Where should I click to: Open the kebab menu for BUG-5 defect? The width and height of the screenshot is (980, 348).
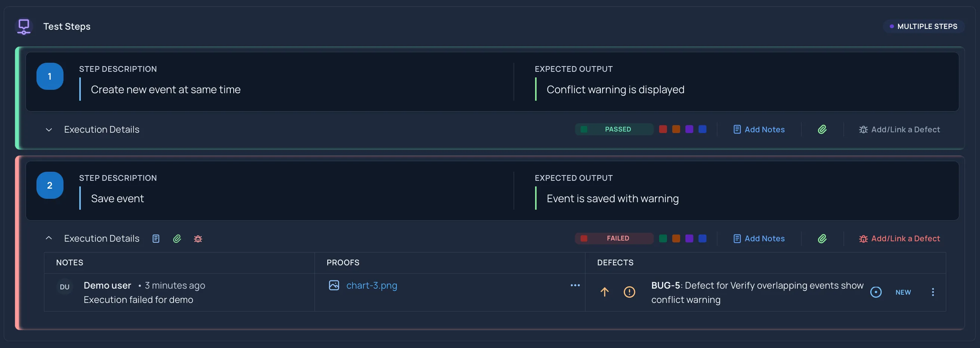click(x=933, y=292)
